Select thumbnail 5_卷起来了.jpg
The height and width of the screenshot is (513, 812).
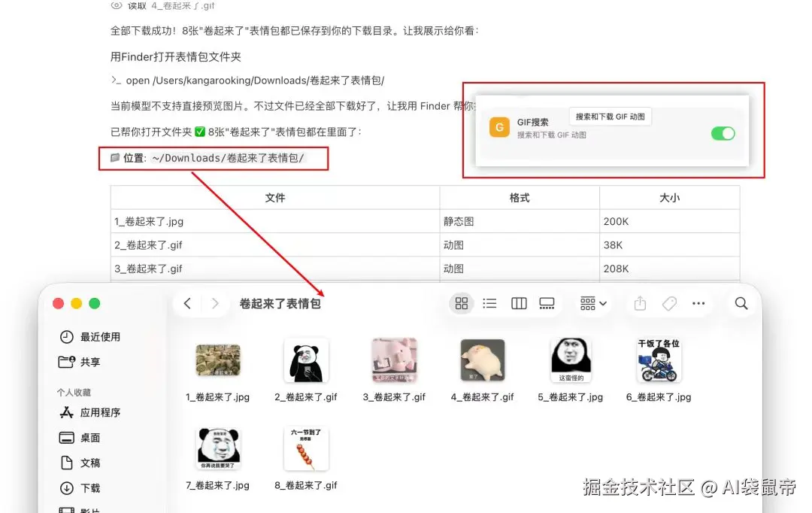coord(570,360)
